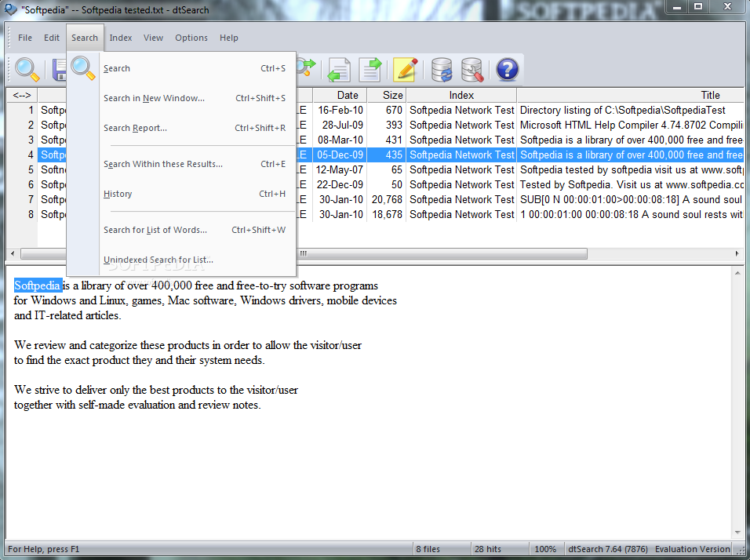Click 'Evaluation Version' status text
Image resolution: width=750 pixels, height=560 pixels.
692,549
